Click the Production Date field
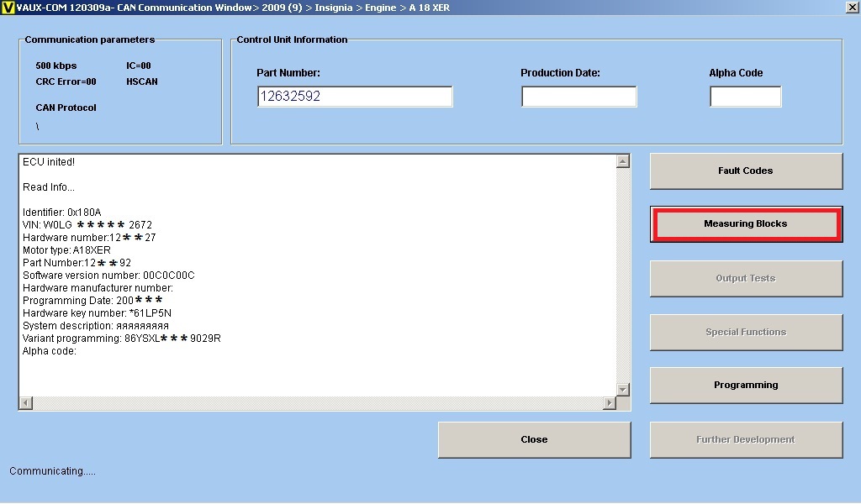Screen dimensions: 861x504 pyautogui.click(x=578, y=97)
